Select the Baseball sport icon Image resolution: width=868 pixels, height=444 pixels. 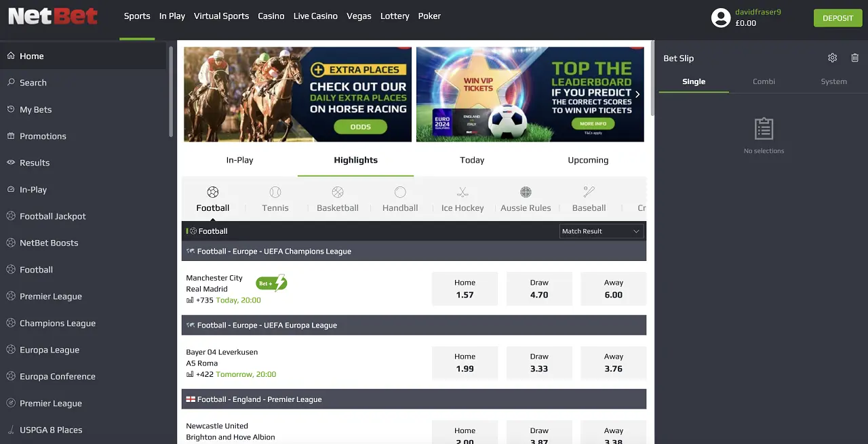click(589, 193)
